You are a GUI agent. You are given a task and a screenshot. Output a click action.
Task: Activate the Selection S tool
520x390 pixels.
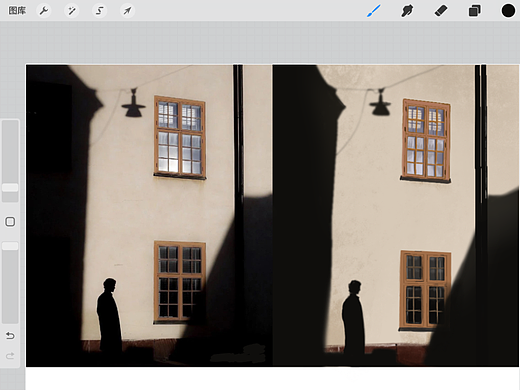click(99, 11)
